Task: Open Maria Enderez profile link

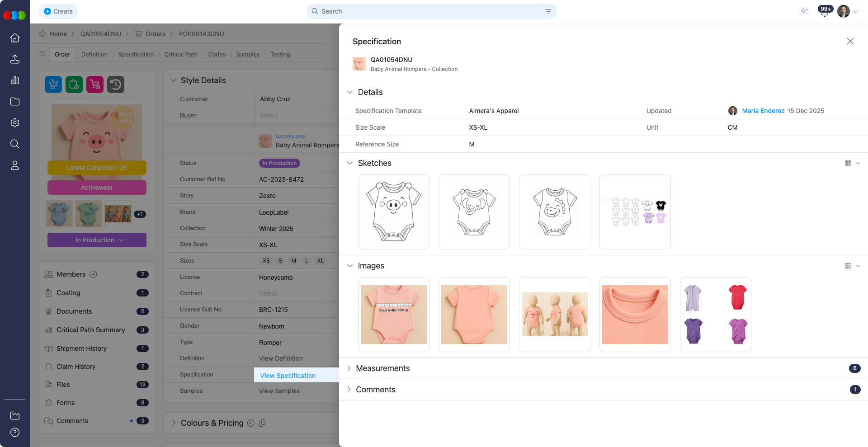Action: pyautogui.click(x=764, y=111)
